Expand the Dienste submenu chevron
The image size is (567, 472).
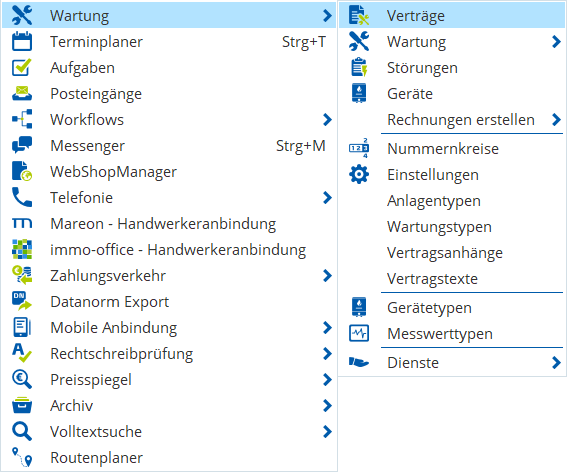pyautogui.click(x=557, y=362)
